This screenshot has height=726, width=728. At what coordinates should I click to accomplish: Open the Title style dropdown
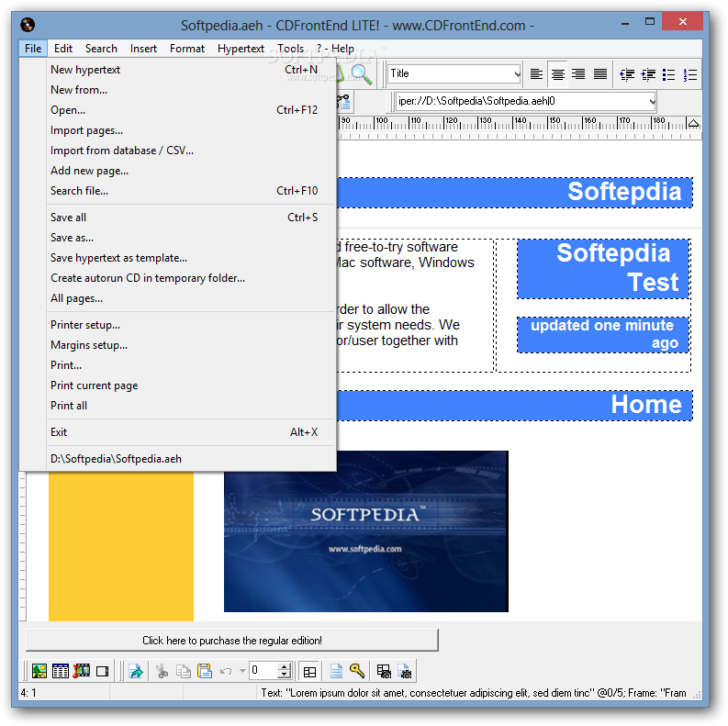point(517,73)
